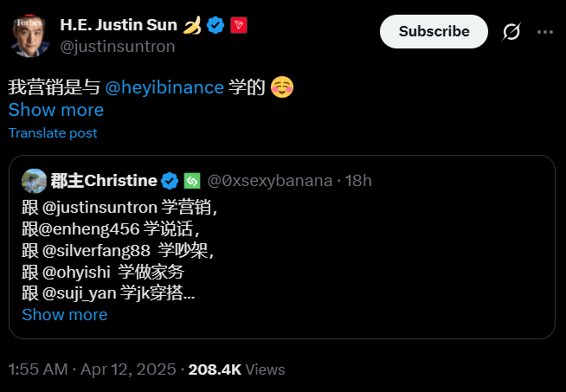The width and height of the screenshot is (566, 392).
Task: Click the Grok icon beside Subscribe
Action: point(511,32)
